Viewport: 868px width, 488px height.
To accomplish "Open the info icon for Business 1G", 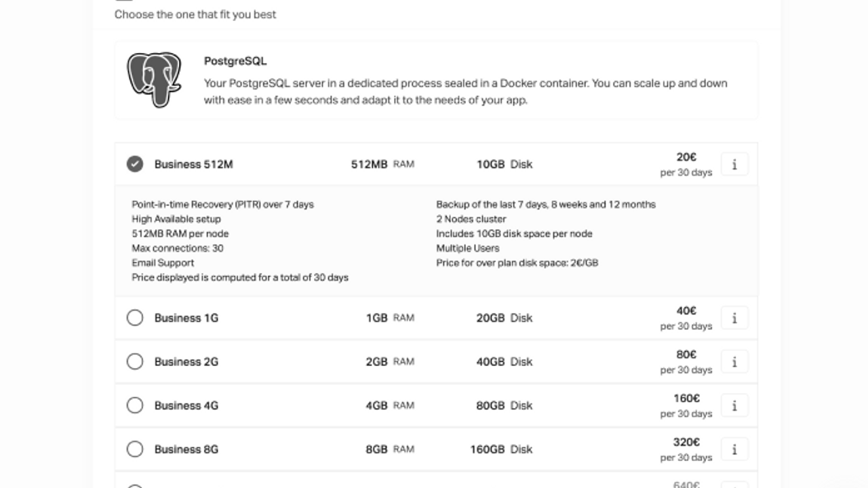I will pyautogui.click(x=734, y=317).
